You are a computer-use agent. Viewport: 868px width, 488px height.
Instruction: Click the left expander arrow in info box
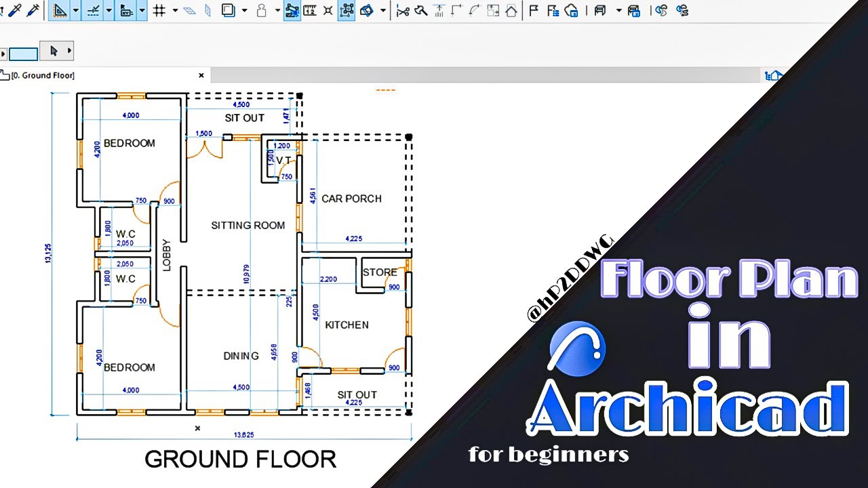3,54
